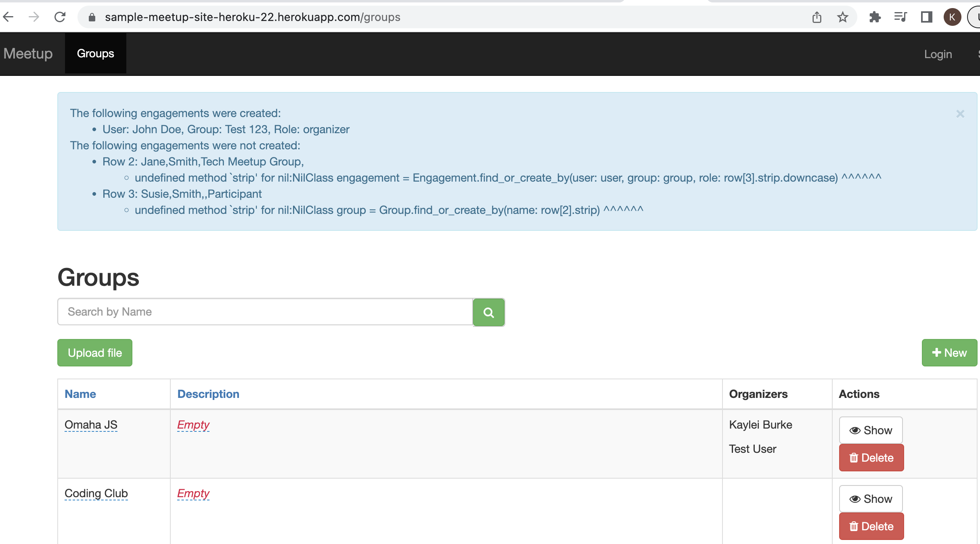Open the Login link in navbar

click(938, 54)
